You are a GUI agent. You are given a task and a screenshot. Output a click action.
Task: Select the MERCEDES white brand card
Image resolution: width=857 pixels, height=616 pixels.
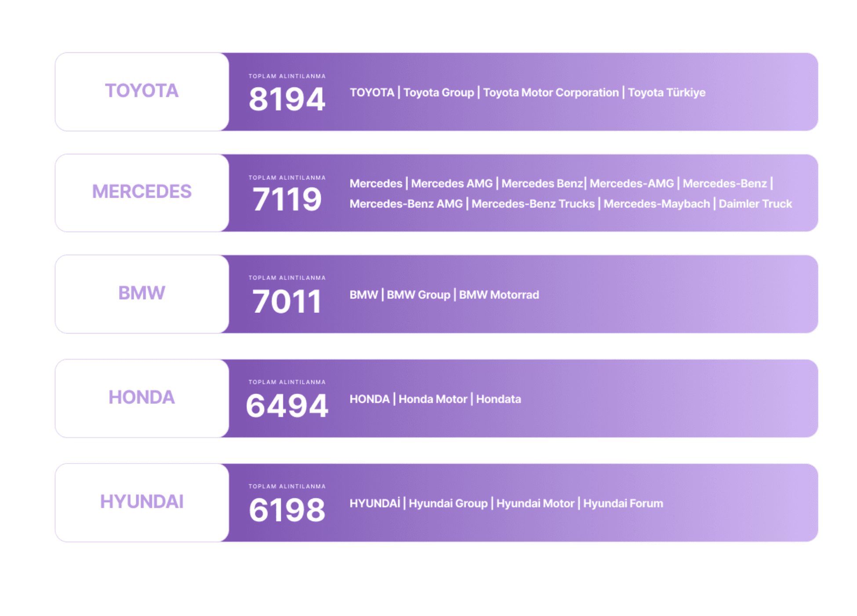point(142,192)
